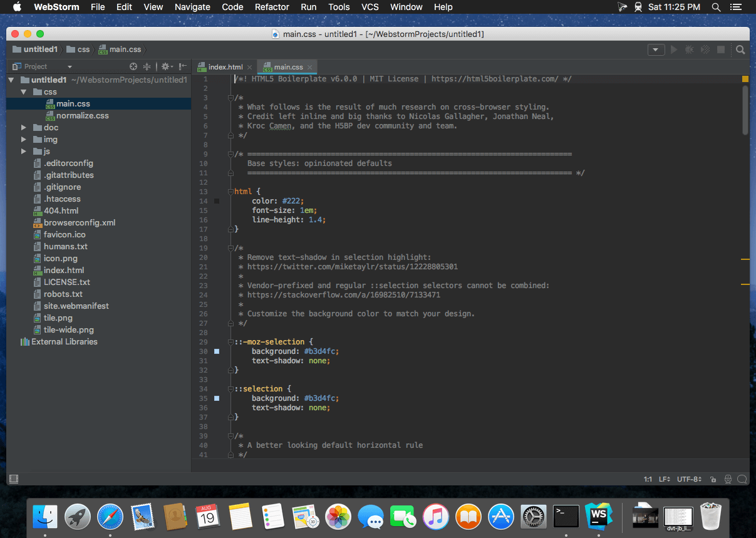The width and height of the screenshot is (756, 538).
Task: Click yellow inspection indicator atop editor gutter
Action: coord(745,79)
